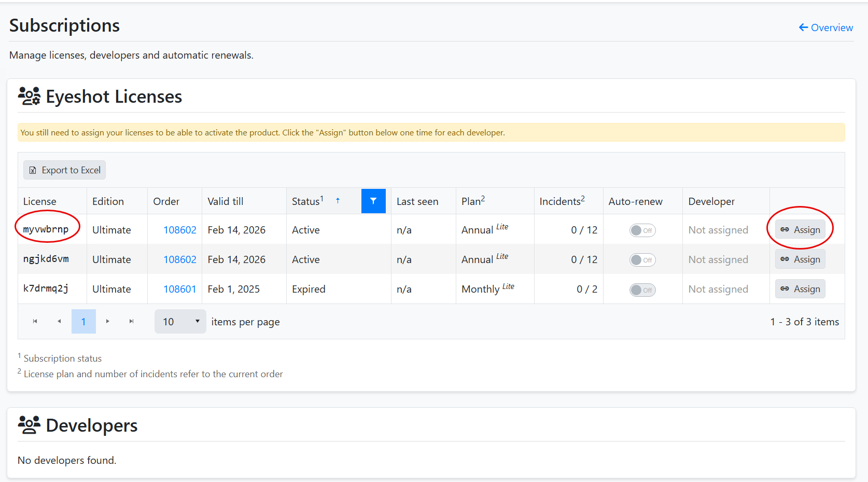Click the Eyeshot Licenses users icon
Image resolution: width=868 pixels, height=482 pixels.
coord(29,97)
